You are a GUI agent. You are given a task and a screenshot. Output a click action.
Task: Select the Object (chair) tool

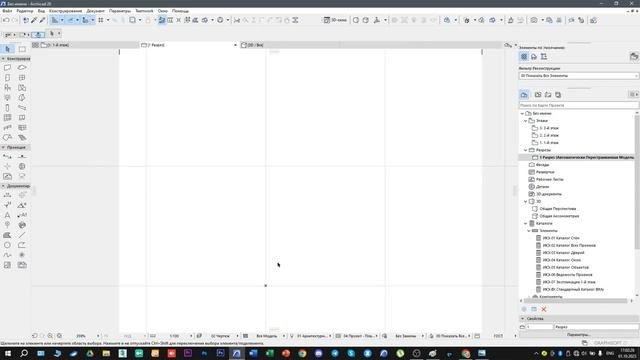tap(7, 87)
